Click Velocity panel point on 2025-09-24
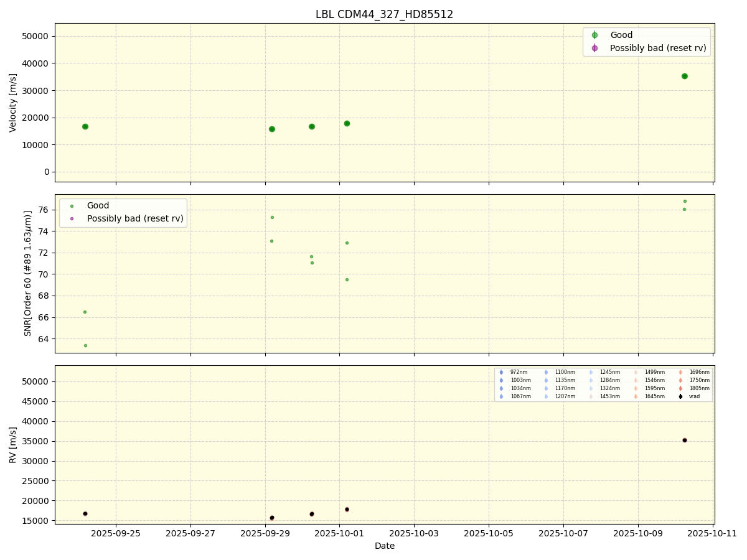 tap(85, 126)
